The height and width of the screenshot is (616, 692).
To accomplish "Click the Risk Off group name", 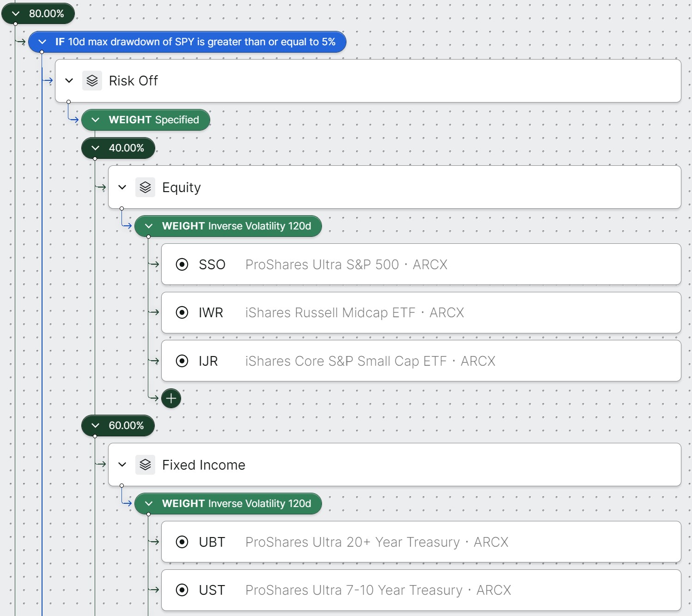I will (x=134, y=81).
